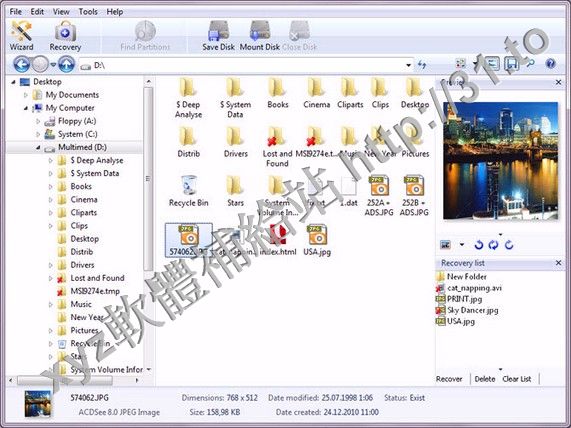Open the preview mode dropdown arrow
The height and width of the screenshot is (428, 571).
click(x=462, y=244)
